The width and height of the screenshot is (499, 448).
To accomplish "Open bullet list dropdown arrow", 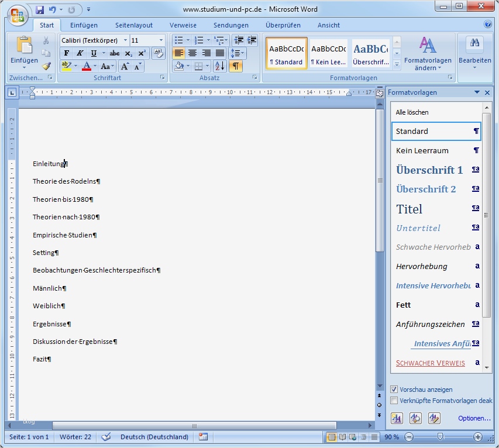I will click(x=188, y=40).
